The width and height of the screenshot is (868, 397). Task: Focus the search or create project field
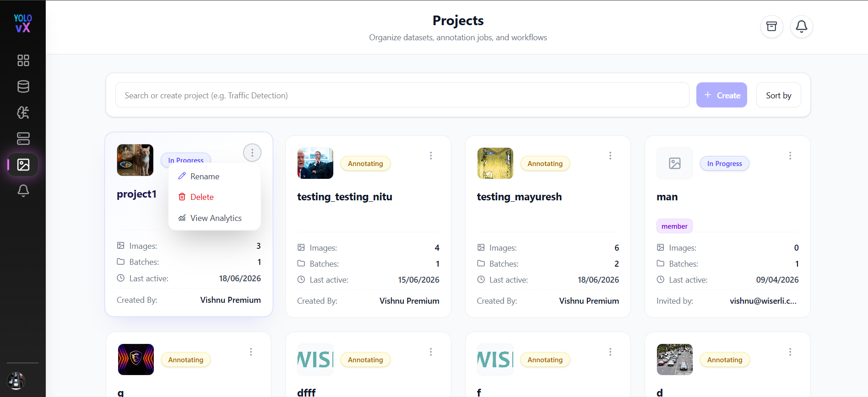(x=402, y=95)
